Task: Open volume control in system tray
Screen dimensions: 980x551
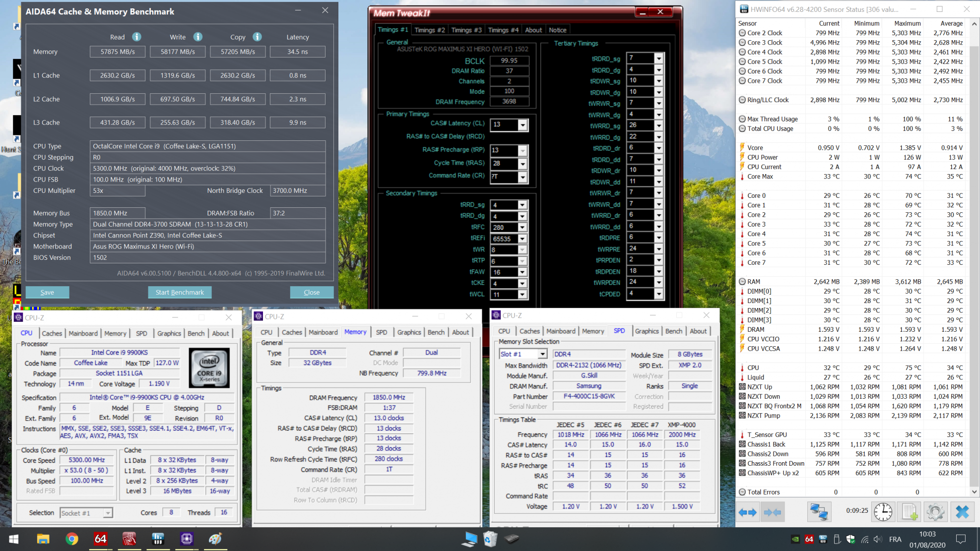Action: pos(878,539)
